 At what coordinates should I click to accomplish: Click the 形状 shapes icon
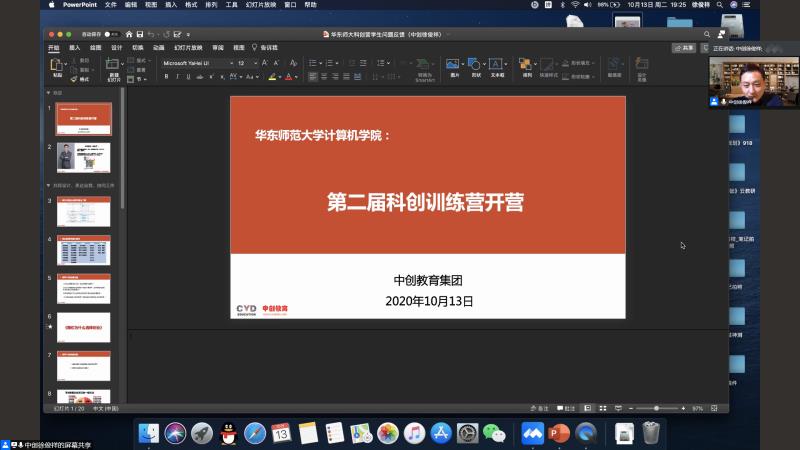click(x=476, y=66)
